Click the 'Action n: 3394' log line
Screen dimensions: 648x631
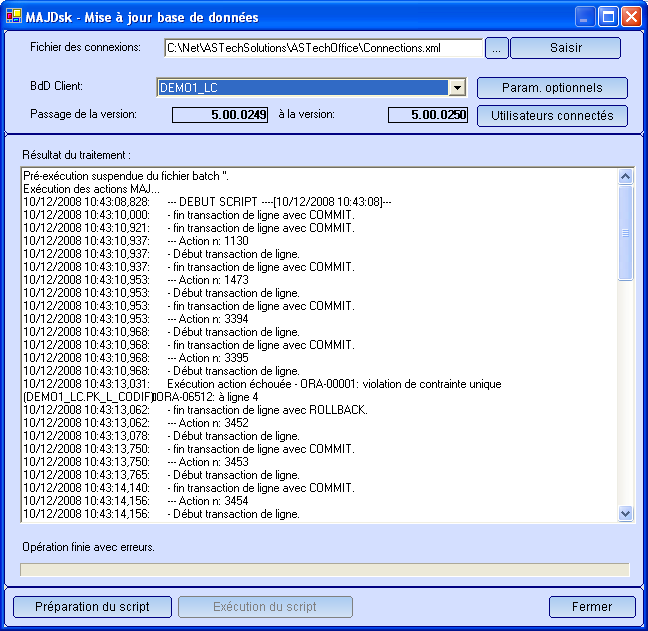coord(136,319)
